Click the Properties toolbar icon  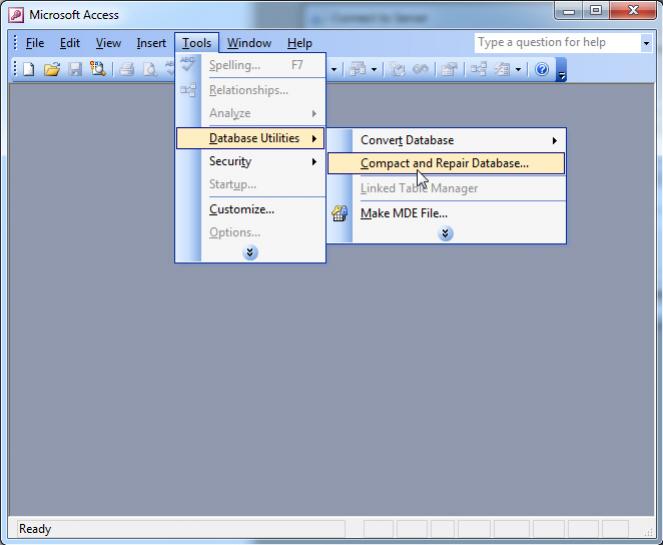(x=449, y=69)
